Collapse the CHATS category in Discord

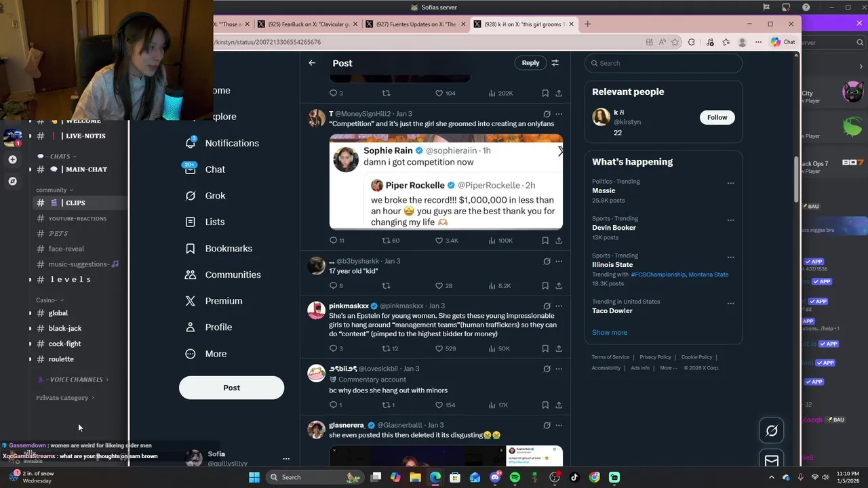[56, 157]
